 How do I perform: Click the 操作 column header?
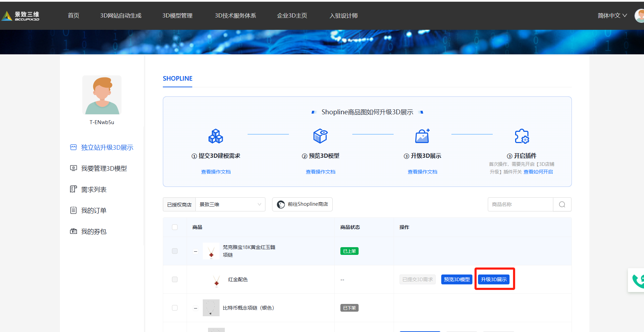click(404, 227)
